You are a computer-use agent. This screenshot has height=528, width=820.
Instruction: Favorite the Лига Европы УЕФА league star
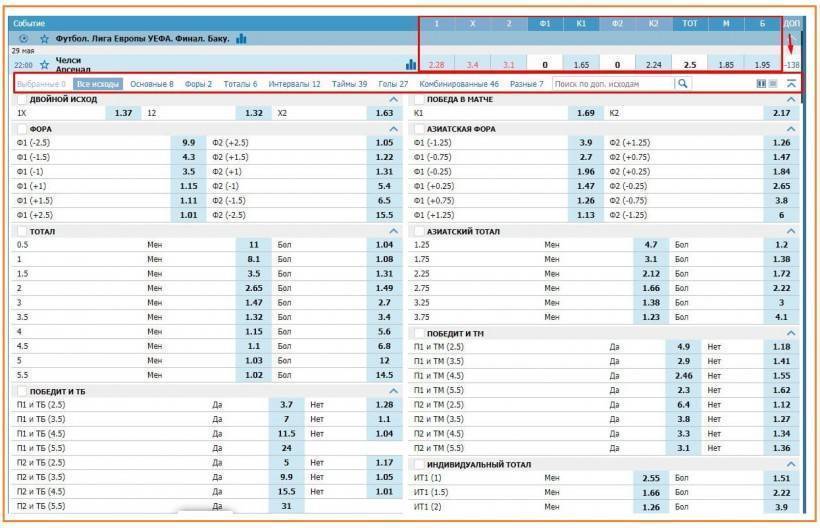pos(44,38)
